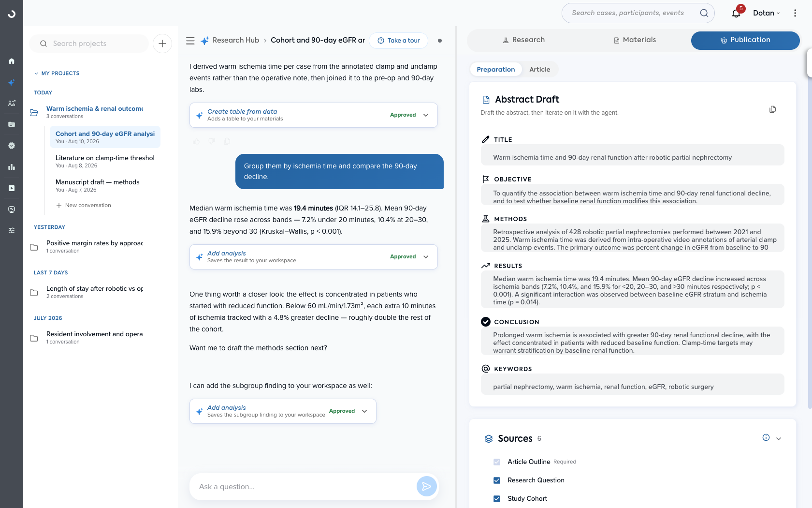The image size is (812, 508).
Task: Click the Research Hub breadcrumb link
Action: [x=236, y=40]
